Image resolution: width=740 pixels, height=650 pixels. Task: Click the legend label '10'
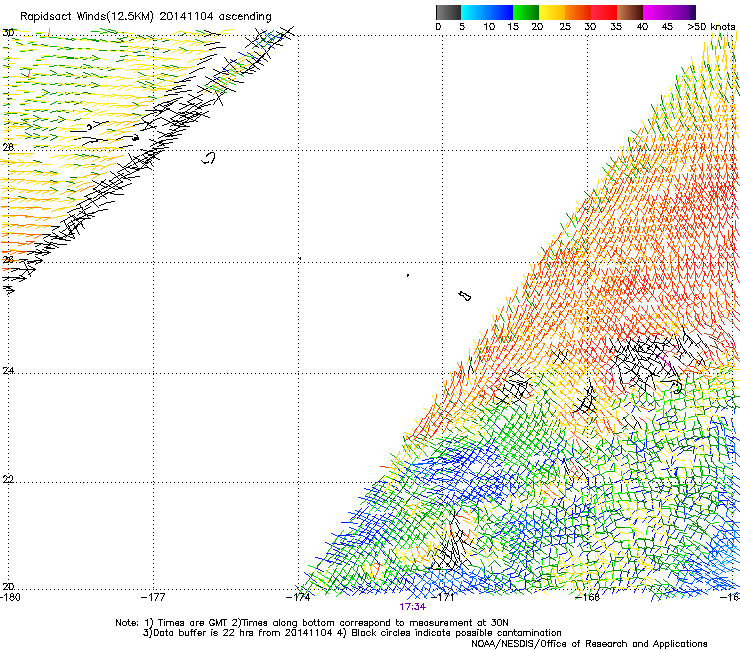[x=489, y=27]
